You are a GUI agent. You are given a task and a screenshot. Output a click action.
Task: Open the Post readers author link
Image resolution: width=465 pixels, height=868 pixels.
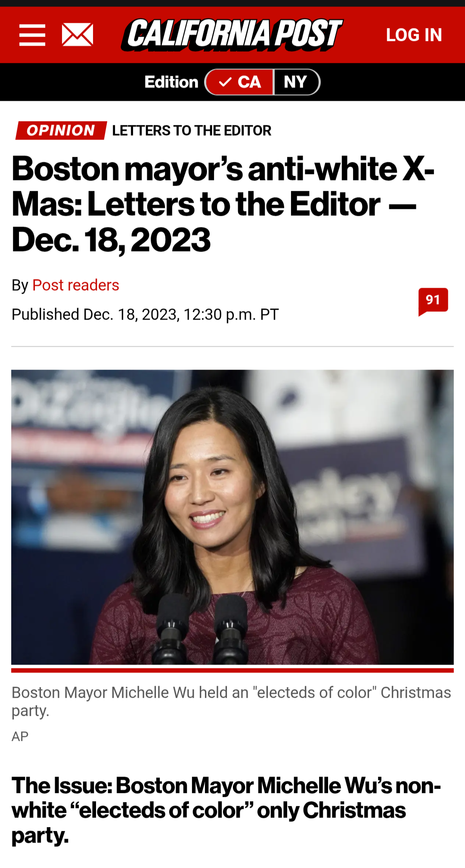(x=76, y=285)
